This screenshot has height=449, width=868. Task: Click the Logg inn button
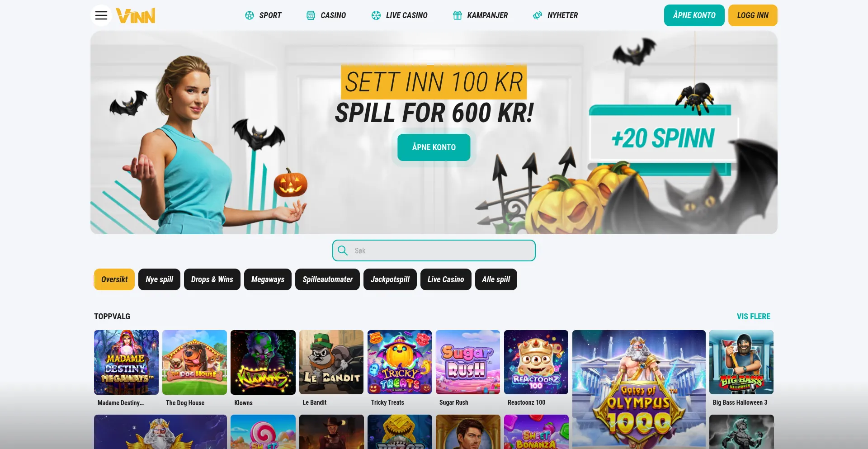753,15
